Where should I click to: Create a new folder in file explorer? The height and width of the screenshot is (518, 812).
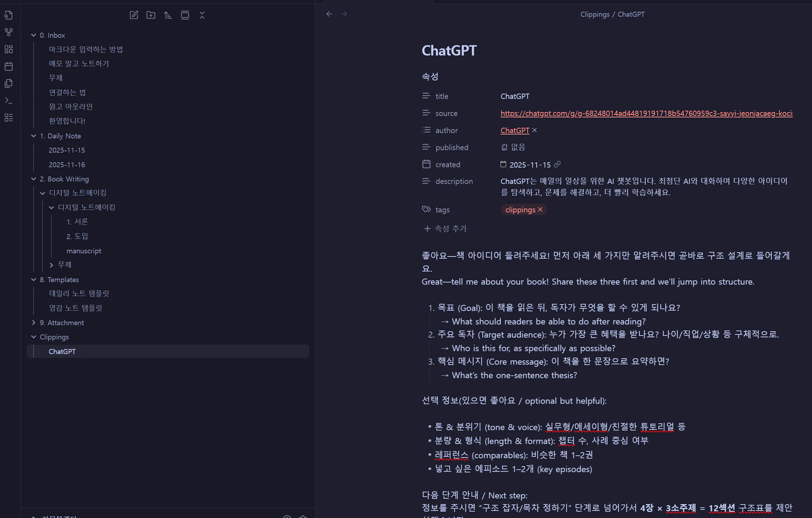151,15
